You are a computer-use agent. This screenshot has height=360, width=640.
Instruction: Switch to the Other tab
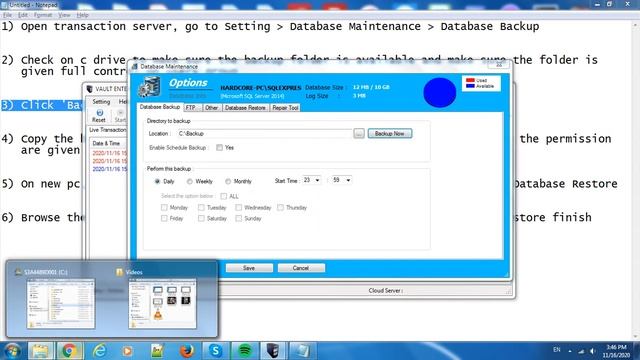tap(211, 108)
